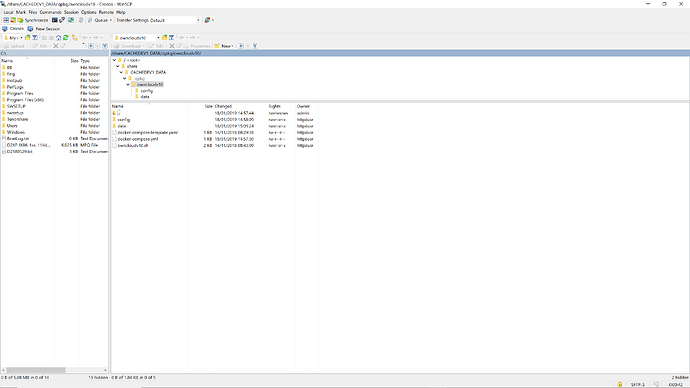Click the colorful session color icon
690x388 pixels.
click(x=207, y=20)
